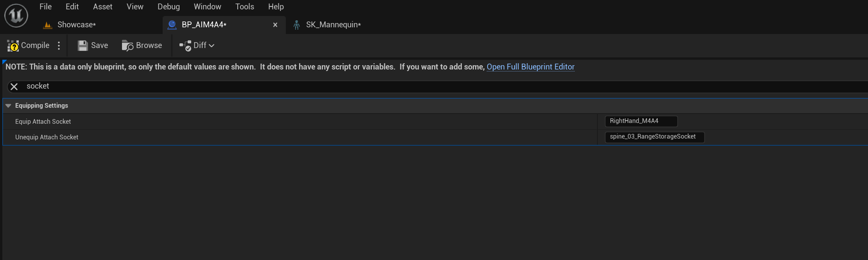Viewport: 868px width, 260px height.
Task: Close the BP_AIM4A4 tab
Action: pos(275,25)
